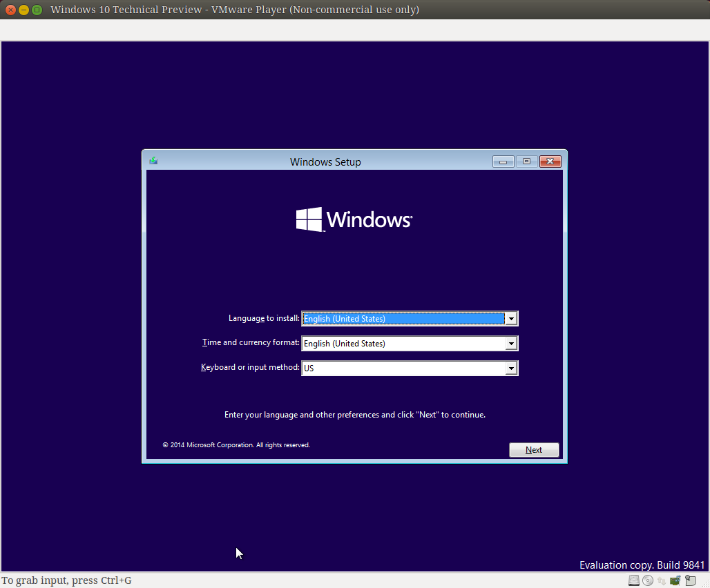This screenshot has width=710, height=588.
Task: Click the Next button in Windows Setup
Action: point(534,450)
